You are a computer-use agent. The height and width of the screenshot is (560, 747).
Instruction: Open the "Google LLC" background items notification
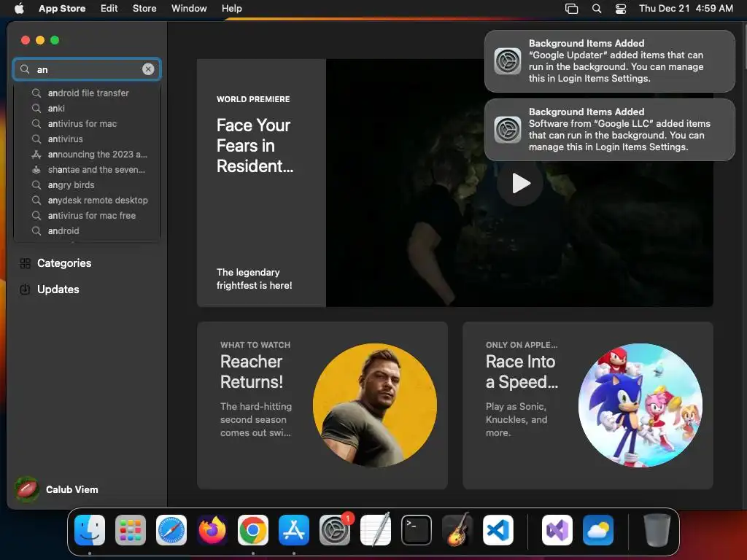[x=610, y=130]
